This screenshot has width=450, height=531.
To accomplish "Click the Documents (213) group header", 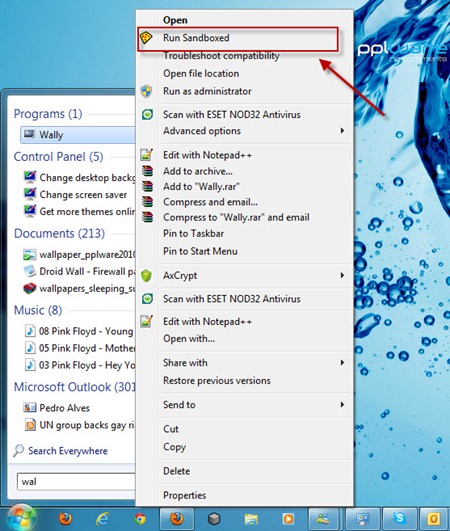I will [x=59, y=234].
